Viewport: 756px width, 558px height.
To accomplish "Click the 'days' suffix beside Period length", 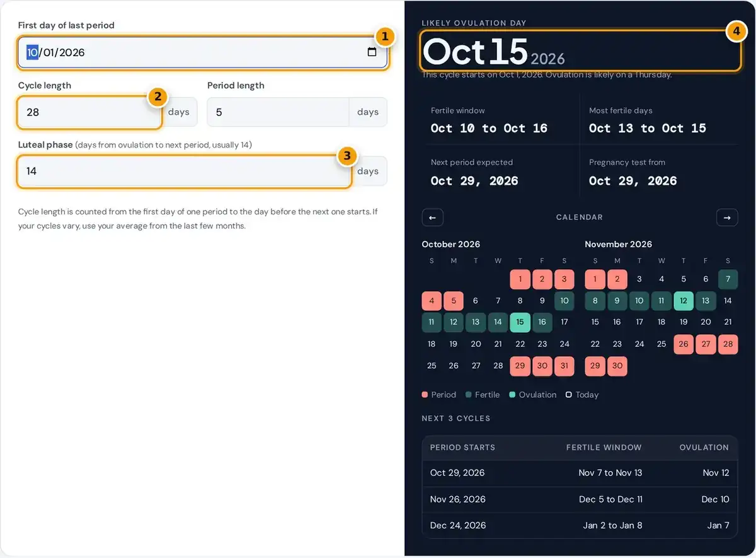I will (368, 112).
